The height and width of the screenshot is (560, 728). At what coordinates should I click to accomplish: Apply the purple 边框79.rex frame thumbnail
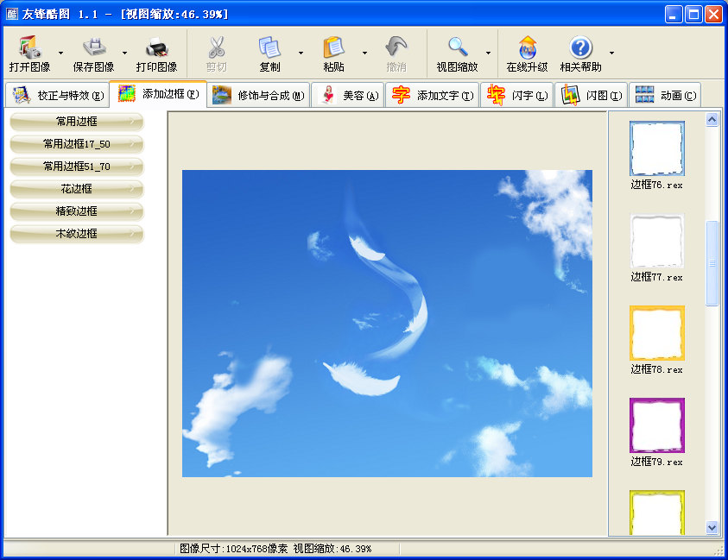point(656,425)
